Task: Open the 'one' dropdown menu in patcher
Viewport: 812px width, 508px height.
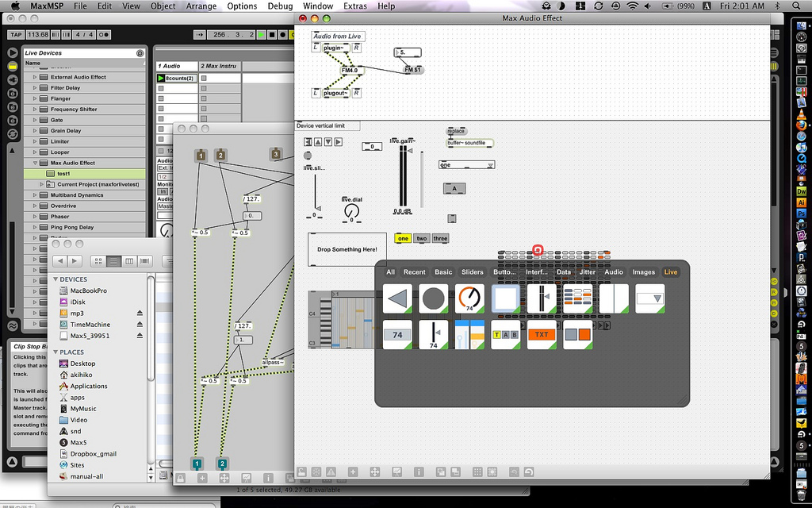Action: (x=467, y=165)
